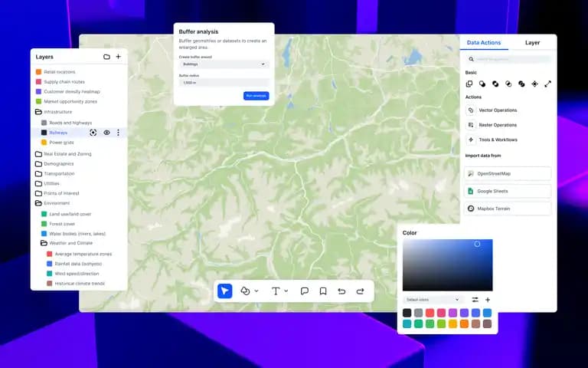Image resolution: width=588 pixels, height=368 pixels.
Task: Run the buffer analysis
Action: pyautogui.click(x=256, y=96)
